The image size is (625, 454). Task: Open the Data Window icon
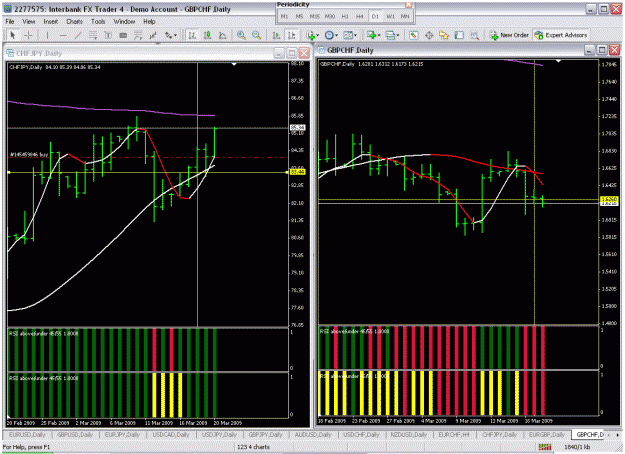coord(429,35)
